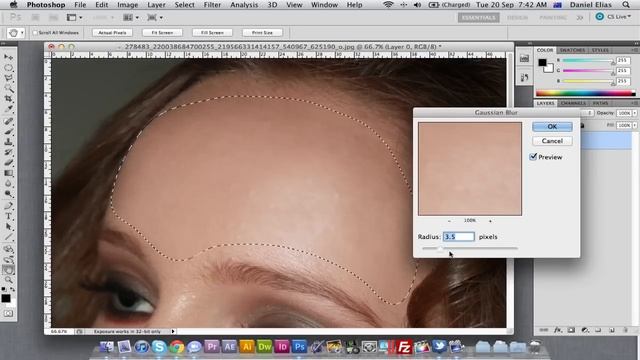Select the Path Selection tool
640x360 pixels.
click(8, 227)
